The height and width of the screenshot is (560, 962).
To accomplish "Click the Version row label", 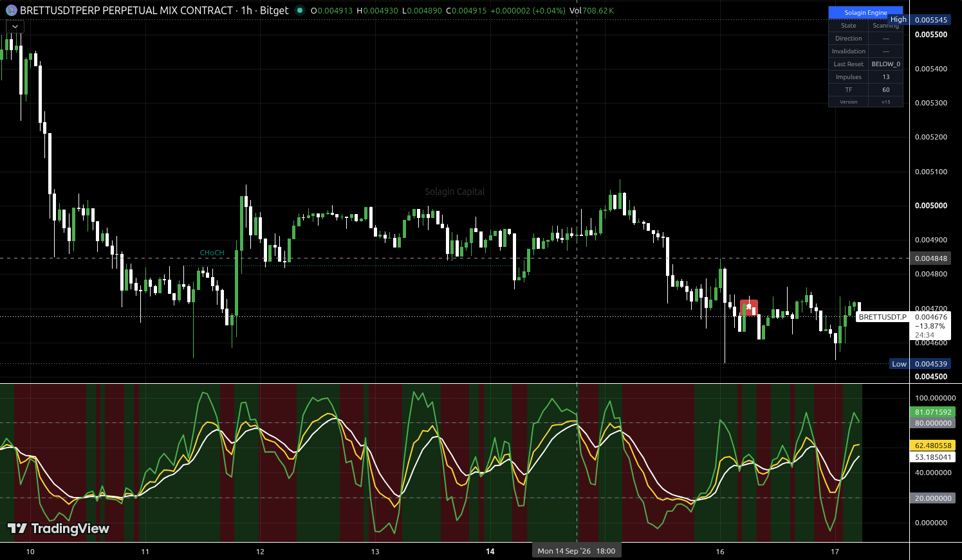I will point(849,102).
